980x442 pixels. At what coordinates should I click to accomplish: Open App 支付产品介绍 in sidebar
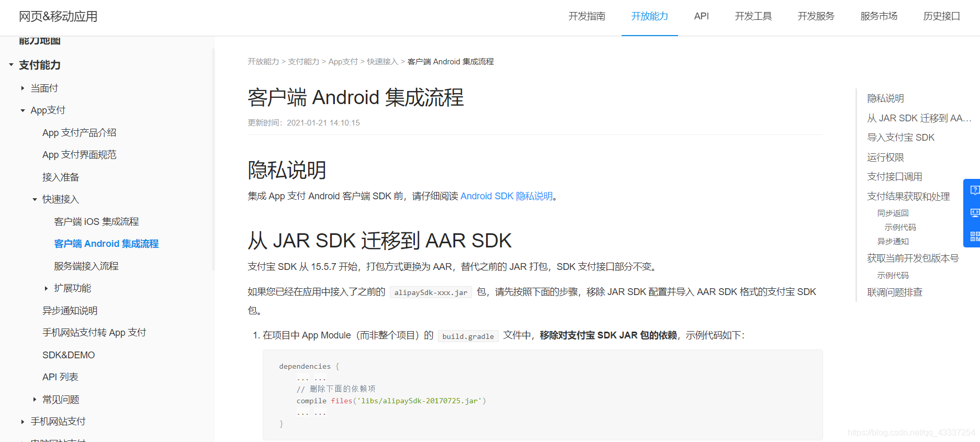[x=79, y=133]
